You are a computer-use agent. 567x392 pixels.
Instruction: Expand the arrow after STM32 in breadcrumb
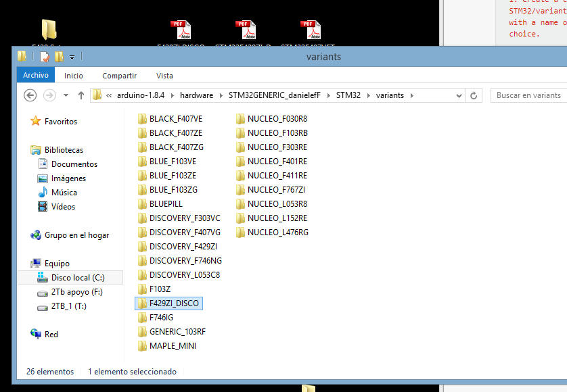(369, 96)
